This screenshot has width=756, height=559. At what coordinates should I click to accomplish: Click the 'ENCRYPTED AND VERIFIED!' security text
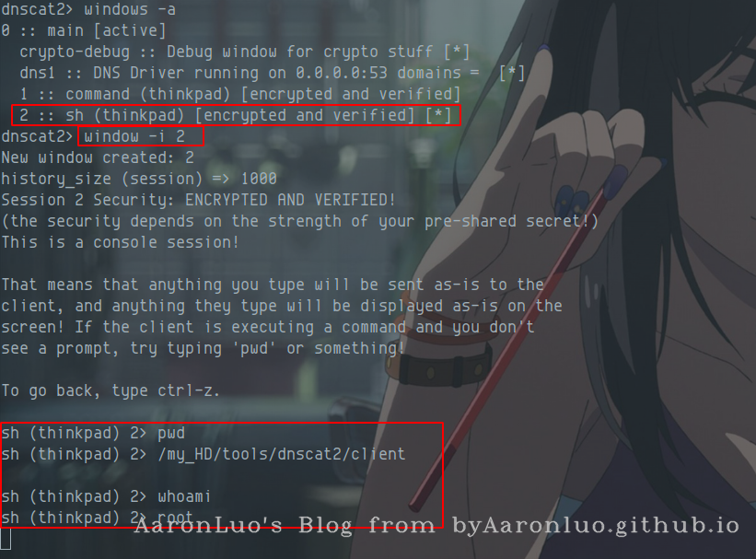(x=290, y=200)
